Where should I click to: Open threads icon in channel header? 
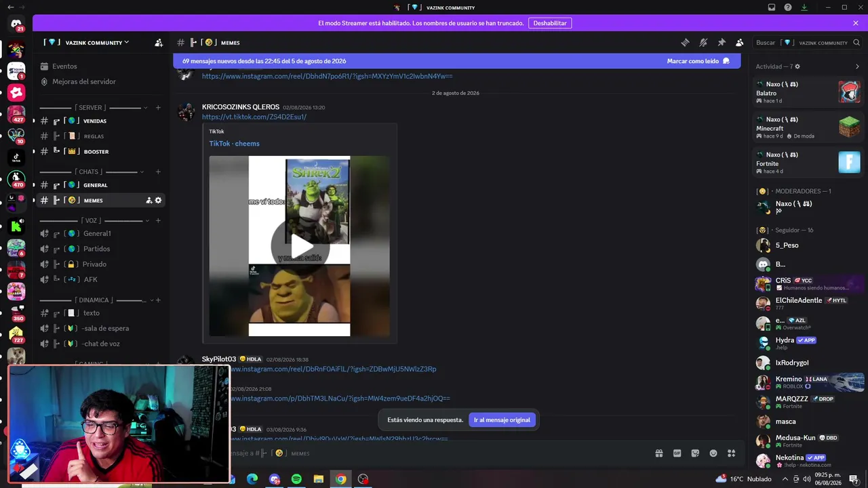pyautogui.click(x=685, y=43)
